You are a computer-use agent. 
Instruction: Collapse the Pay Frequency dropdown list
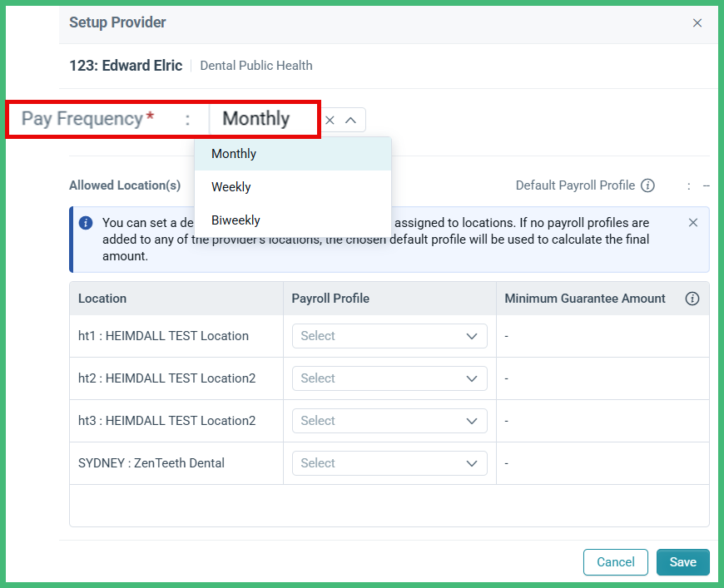coord(352,119)
